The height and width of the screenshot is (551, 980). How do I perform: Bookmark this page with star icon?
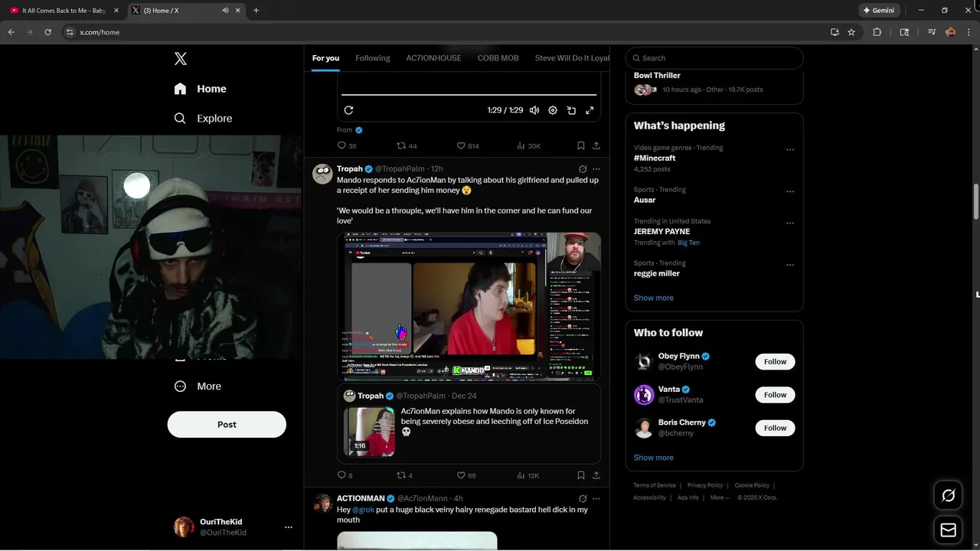click(851, 32)
